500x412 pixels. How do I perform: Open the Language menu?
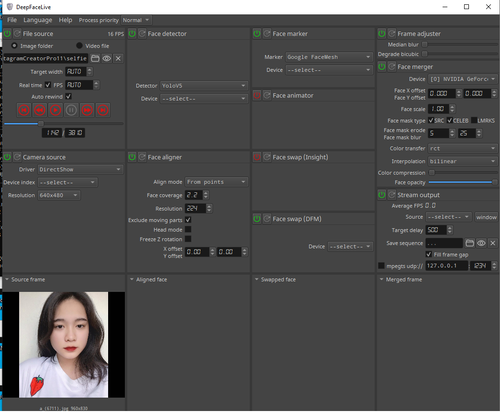(38, 20)
